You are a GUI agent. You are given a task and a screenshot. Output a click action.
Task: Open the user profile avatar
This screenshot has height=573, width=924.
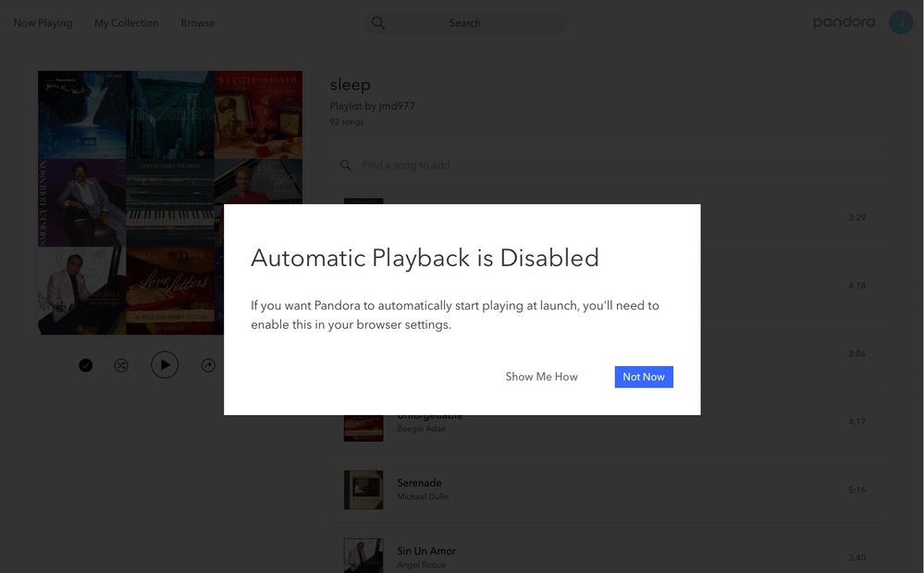coord(900,22)
